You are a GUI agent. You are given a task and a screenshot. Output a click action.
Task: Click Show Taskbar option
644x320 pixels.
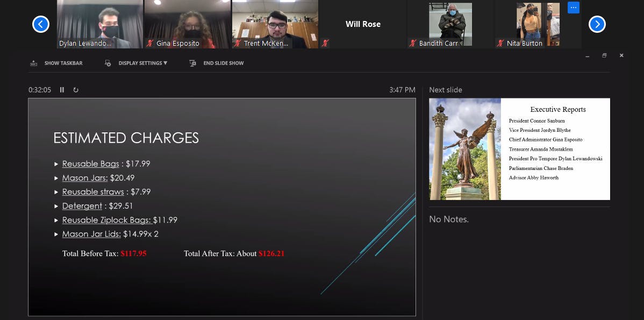tap(56, 63)
